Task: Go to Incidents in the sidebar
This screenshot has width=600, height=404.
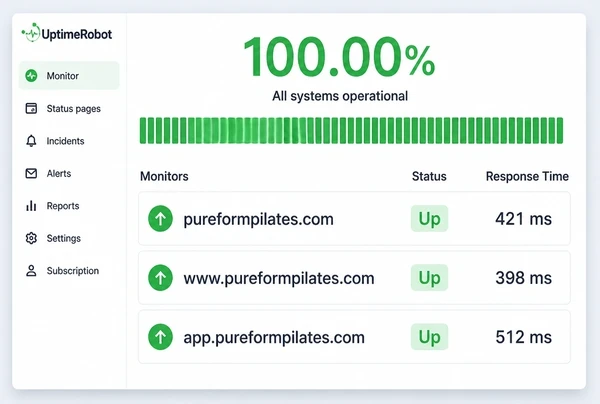Action: [x=65, y=141]
